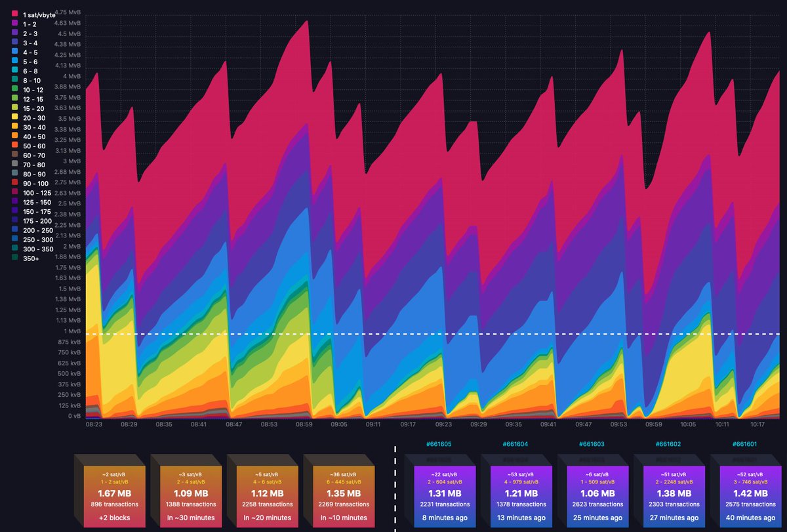Click the 08:23 timestamp on the time axis
787x532 pixels.
tap(94, 424)
